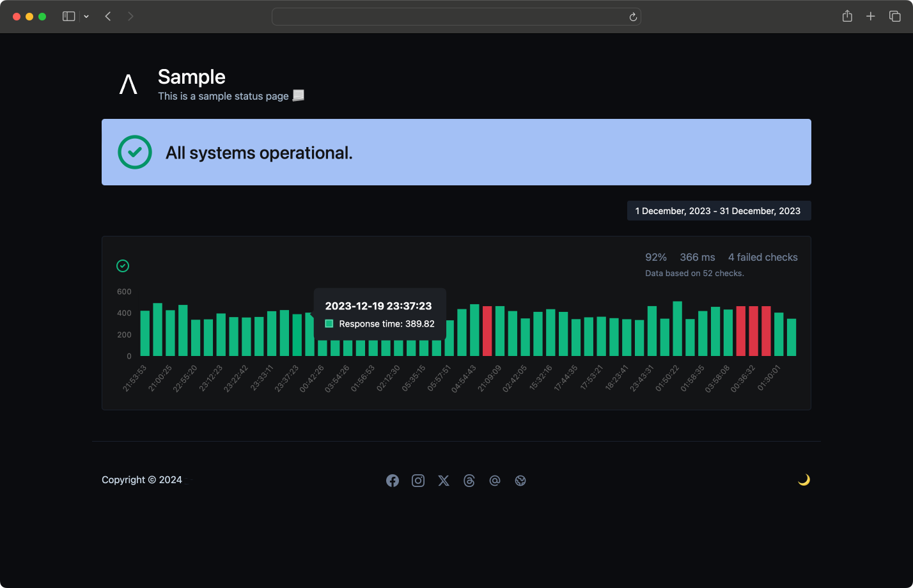Click the first green bar at 21:53:53
The image size is (913, 588).
[x=145, y=333]
